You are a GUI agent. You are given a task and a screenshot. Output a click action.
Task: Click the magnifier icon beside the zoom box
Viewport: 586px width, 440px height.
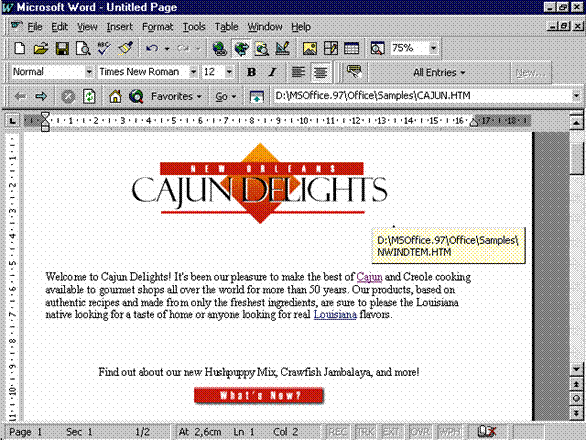[x=377, y=49]
